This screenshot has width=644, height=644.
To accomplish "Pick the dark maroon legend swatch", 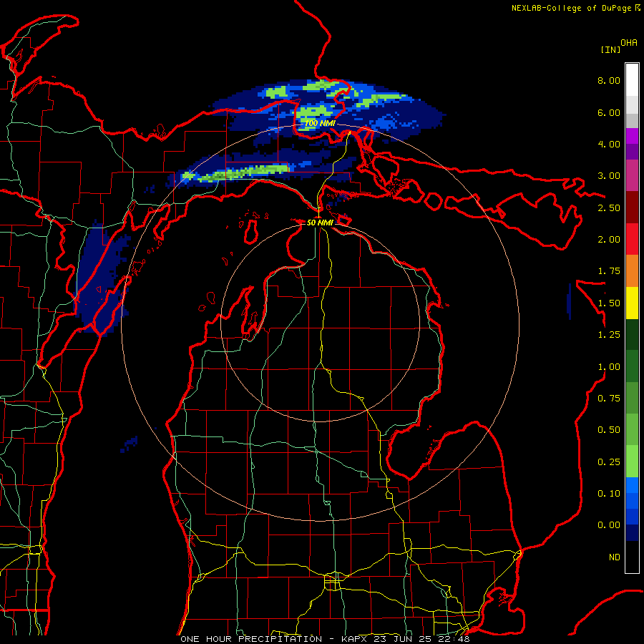I will pos(632,208).
